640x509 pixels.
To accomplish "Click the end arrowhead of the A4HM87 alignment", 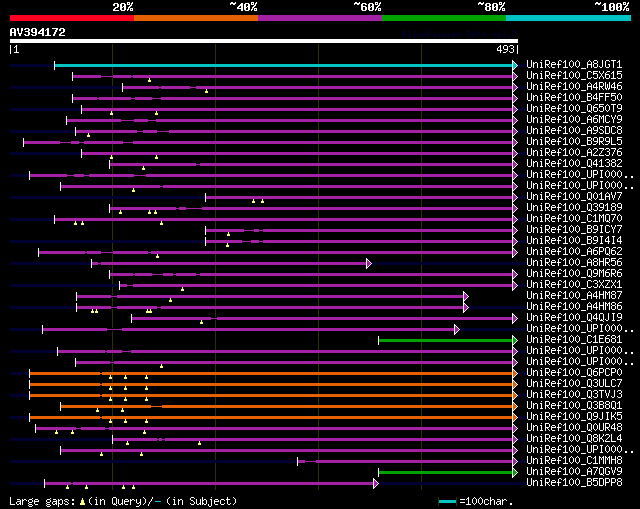I will [x=466, y=296].
